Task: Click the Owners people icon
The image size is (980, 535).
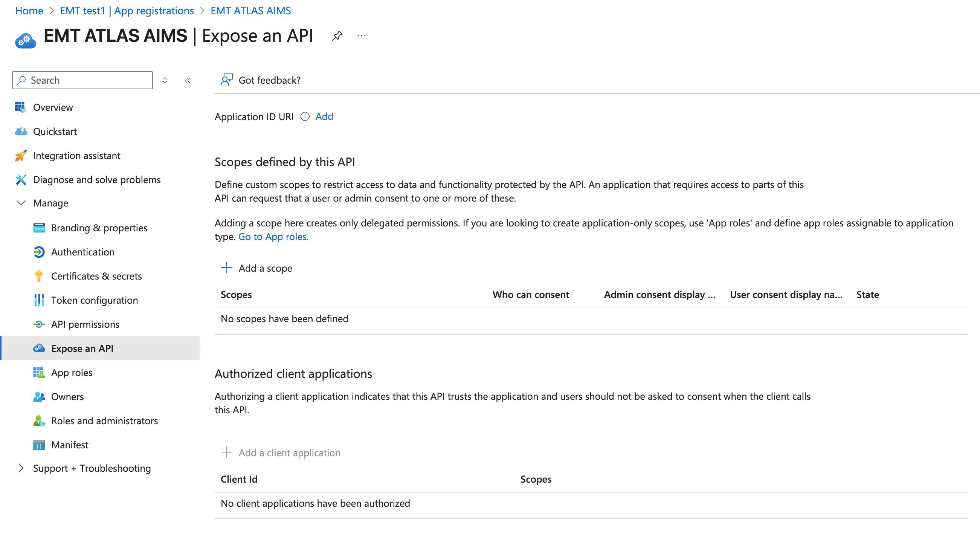Action: 39,397
